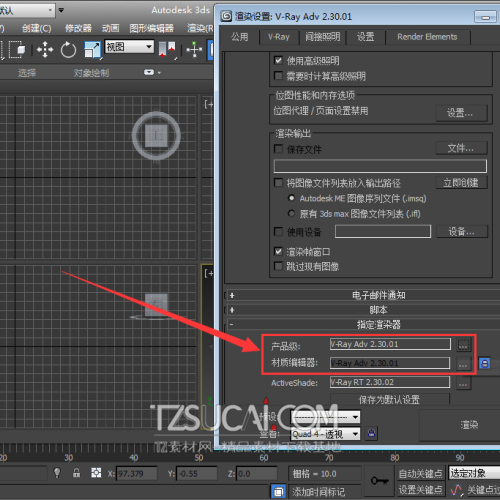Enable 需要时计算高级照明 checkbox

click(278, 76)
